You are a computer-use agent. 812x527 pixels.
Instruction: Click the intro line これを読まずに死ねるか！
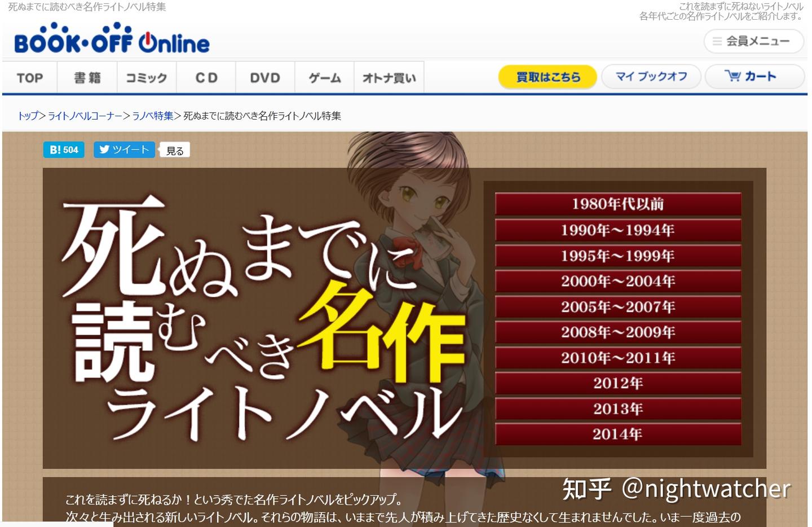(x=129, y=499)
